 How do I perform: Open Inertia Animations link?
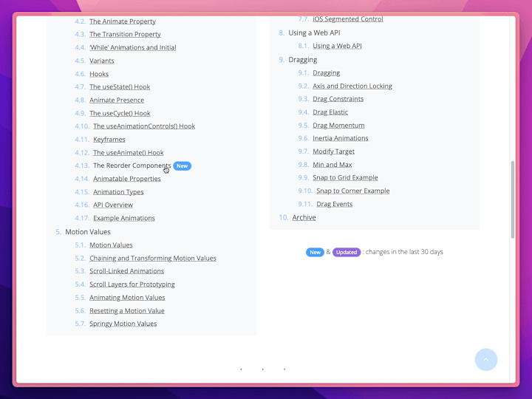(x=341, y=138)
